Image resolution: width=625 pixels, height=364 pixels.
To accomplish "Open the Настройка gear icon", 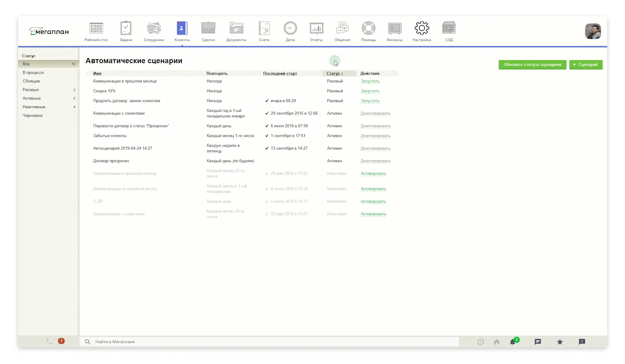I will (422, 29).
